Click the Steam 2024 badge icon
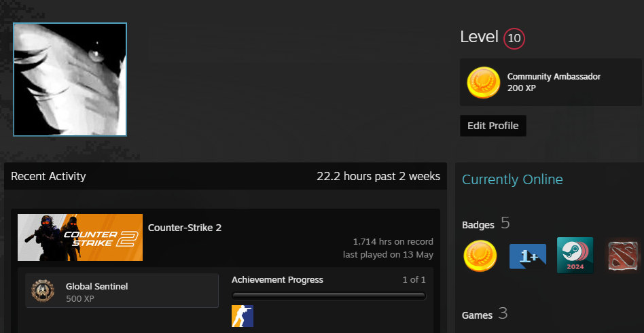Screen dimensions: 644x333 pos(575,256)
